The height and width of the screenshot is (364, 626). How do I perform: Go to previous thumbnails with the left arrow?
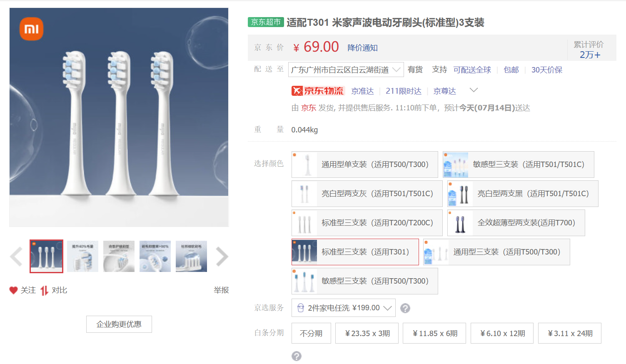(x=16, y=257)
